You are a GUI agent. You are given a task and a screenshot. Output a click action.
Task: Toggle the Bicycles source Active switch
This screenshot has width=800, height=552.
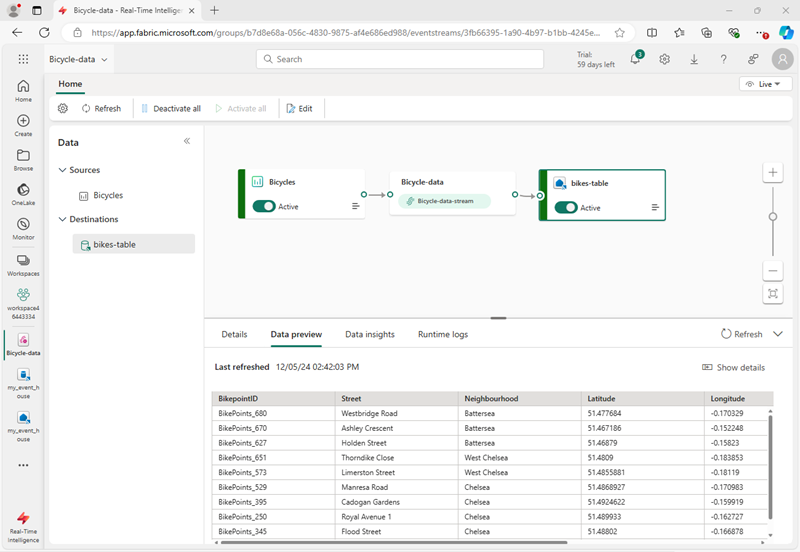click(264, 206)
